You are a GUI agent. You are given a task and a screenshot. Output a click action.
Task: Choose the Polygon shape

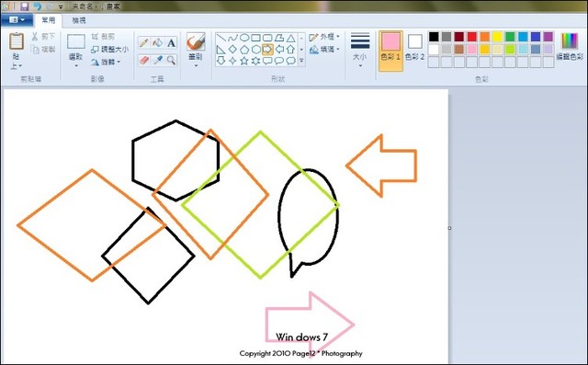[x=279, y=38]
